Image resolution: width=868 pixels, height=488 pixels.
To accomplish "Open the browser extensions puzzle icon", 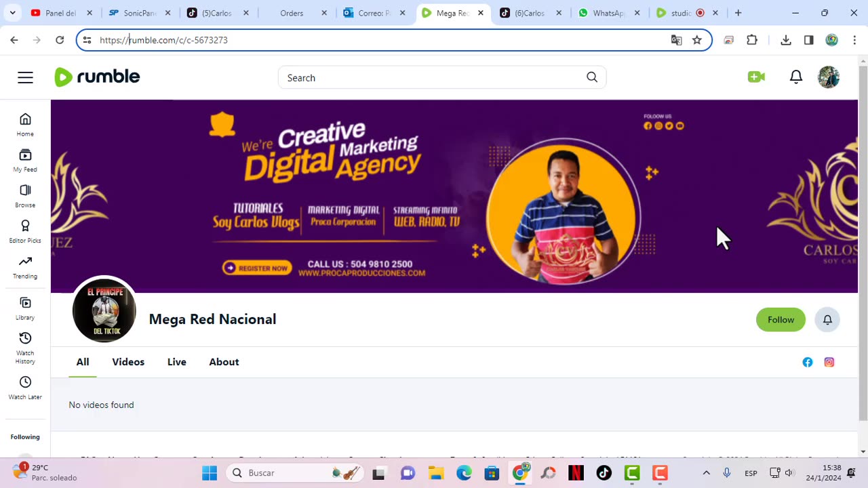I will [752, 40].
